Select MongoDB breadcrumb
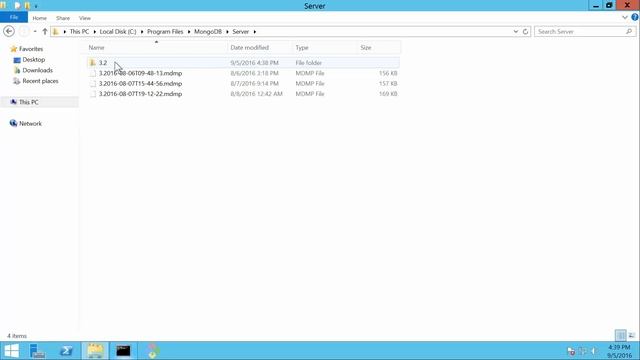The width and height of the screenshot is (640, 360). click(x=208, y=31)
